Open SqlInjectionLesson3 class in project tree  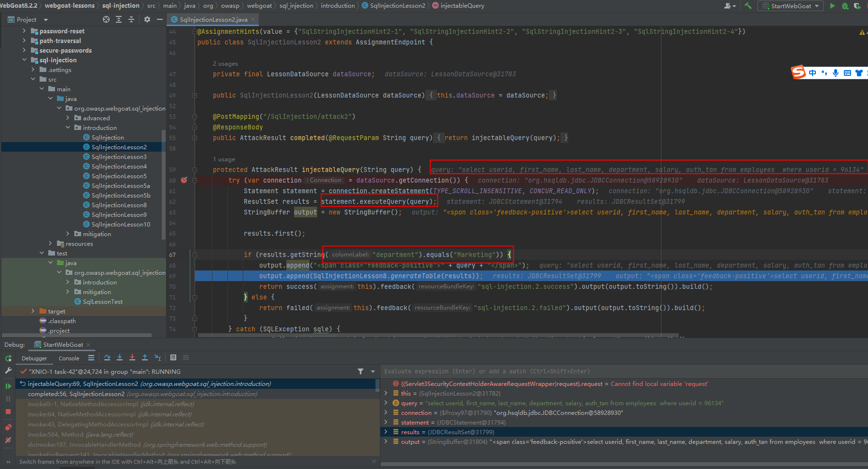[119, 156]
